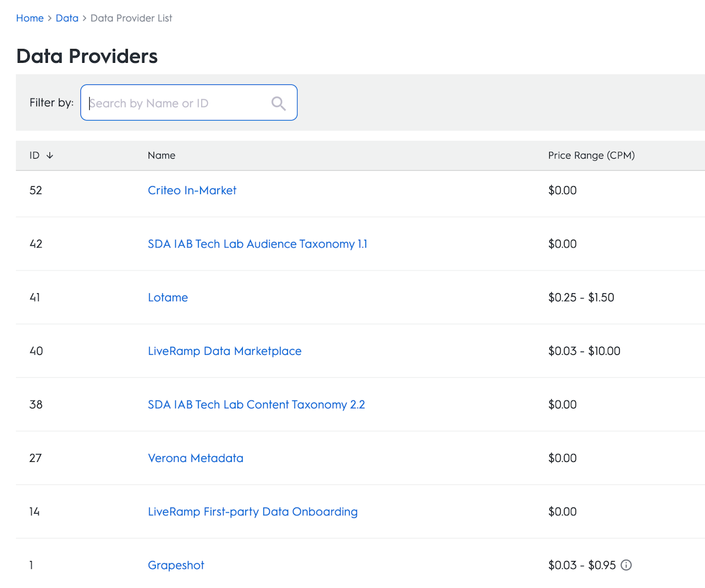Viewport: 705px width, 588px height.
Task: Sort by the ID column header
Action: (x=35, y=155)
